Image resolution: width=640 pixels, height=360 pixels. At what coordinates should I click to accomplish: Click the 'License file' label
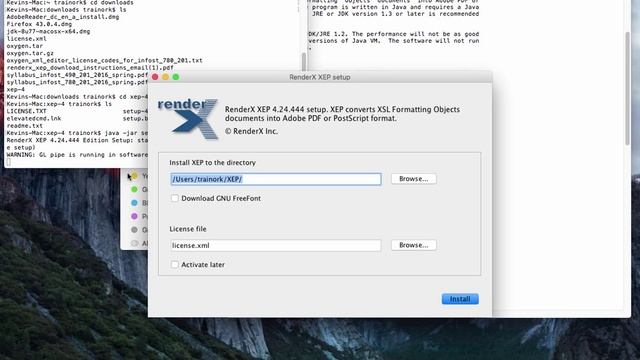point(188,229)
